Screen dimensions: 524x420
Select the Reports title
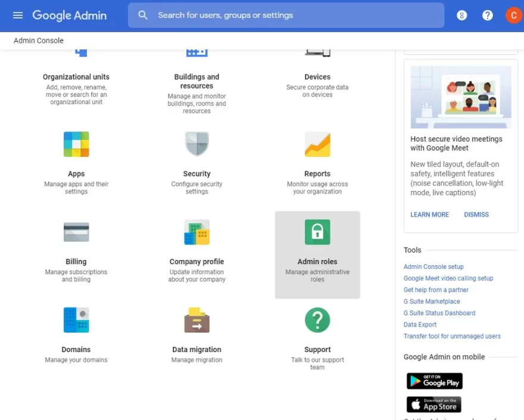(x=317, y=174)
